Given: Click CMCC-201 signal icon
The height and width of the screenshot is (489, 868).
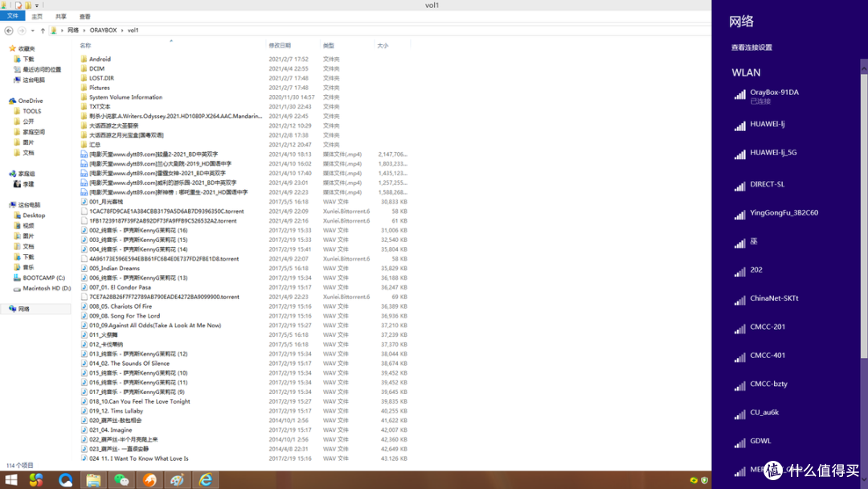Looking at the screenshot, I should click(740, 329).
